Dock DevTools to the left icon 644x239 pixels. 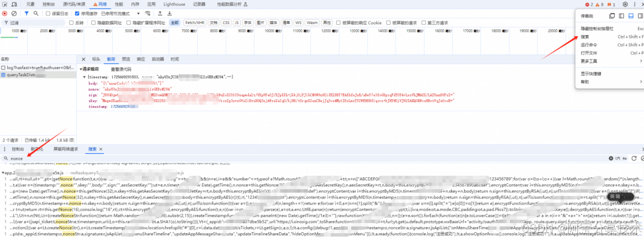click(621, 16)
